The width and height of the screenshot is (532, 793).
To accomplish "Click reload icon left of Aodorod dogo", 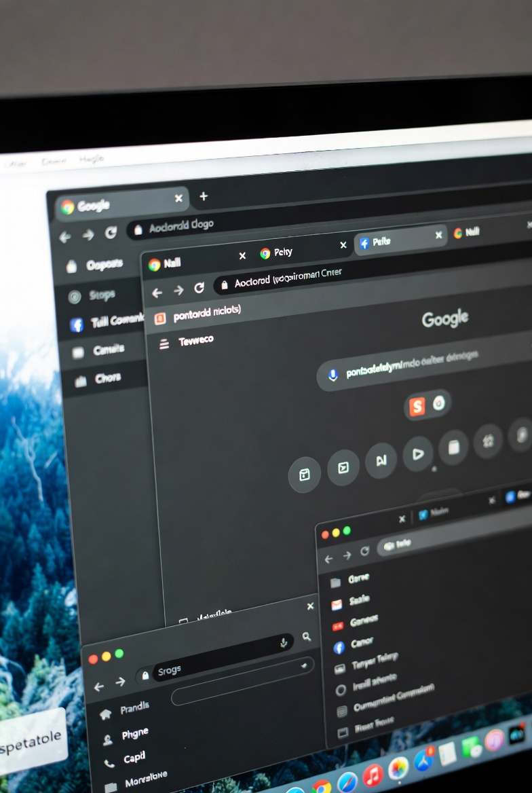I will [111, 234].
